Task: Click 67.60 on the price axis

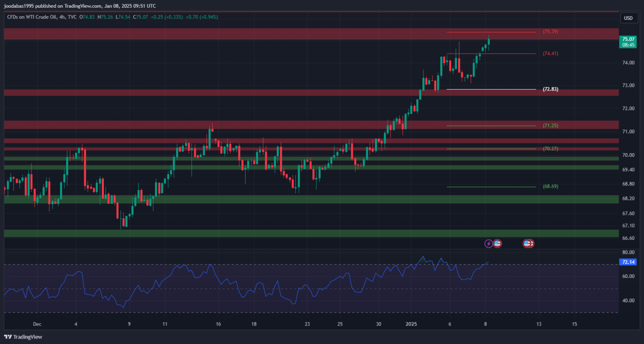Action: pos(628,214)
